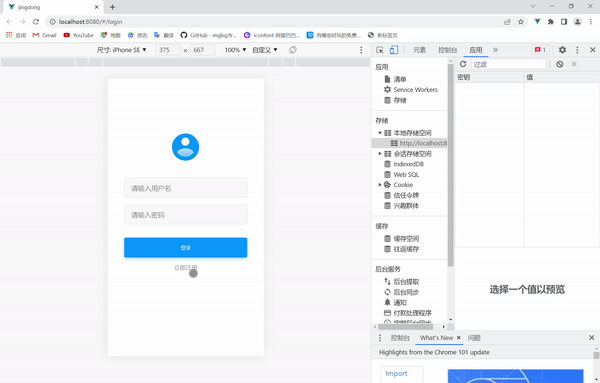Open DevTools more options menu

[577, 50]
